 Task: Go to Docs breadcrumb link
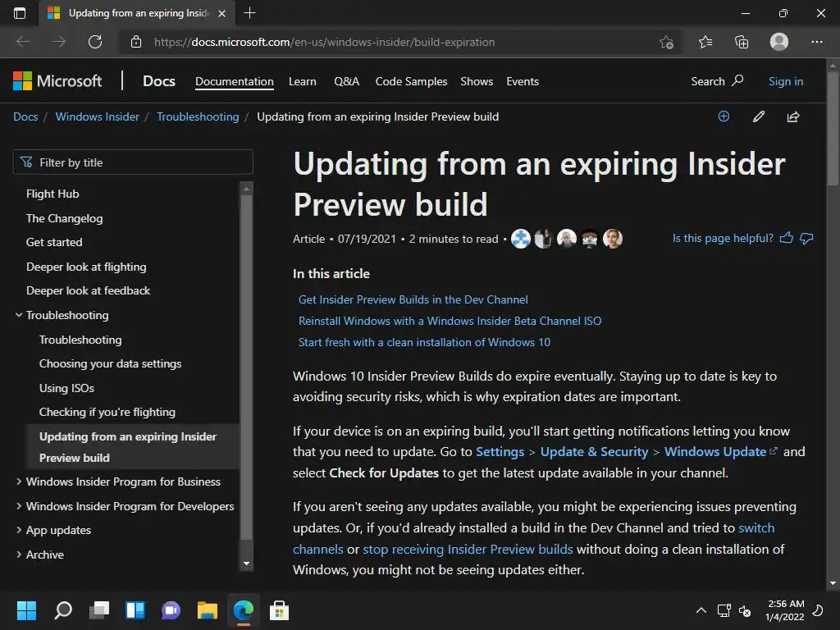25,116
